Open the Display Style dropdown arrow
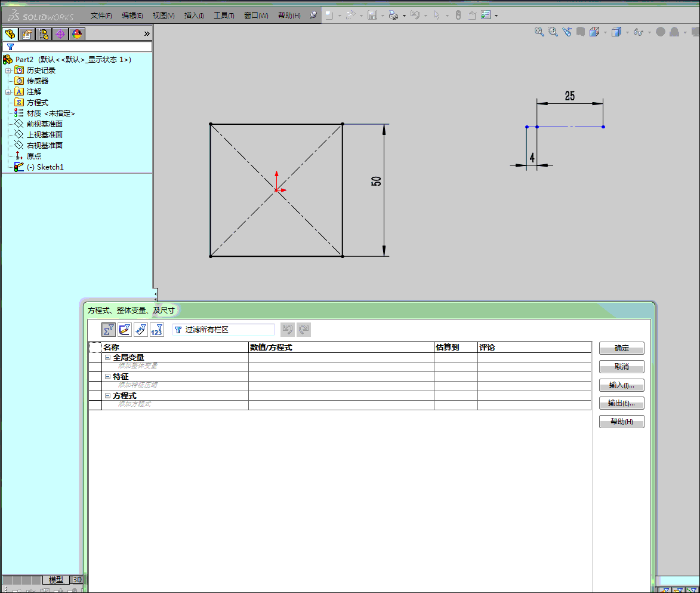 click(x=627, y=32)
